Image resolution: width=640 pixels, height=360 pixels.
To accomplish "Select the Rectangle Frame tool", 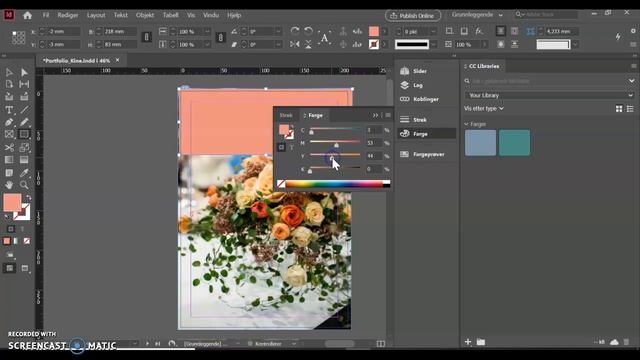I will click(9, 134).
